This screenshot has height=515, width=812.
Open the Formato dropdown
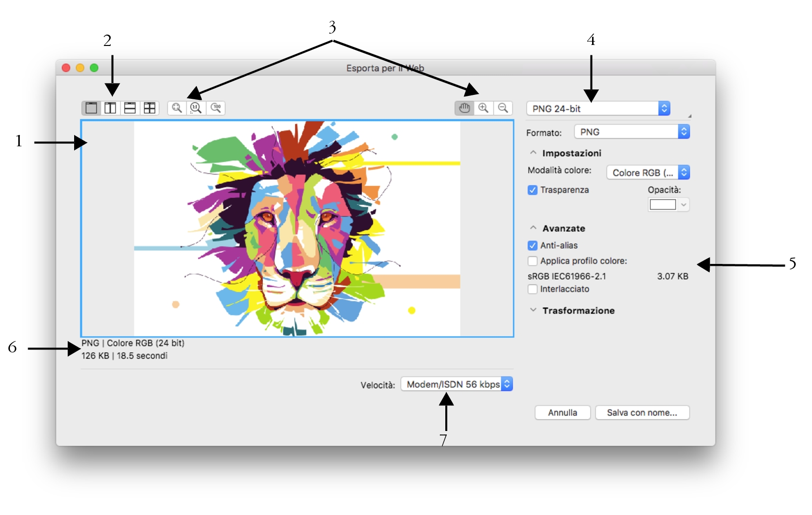point(632,132)
